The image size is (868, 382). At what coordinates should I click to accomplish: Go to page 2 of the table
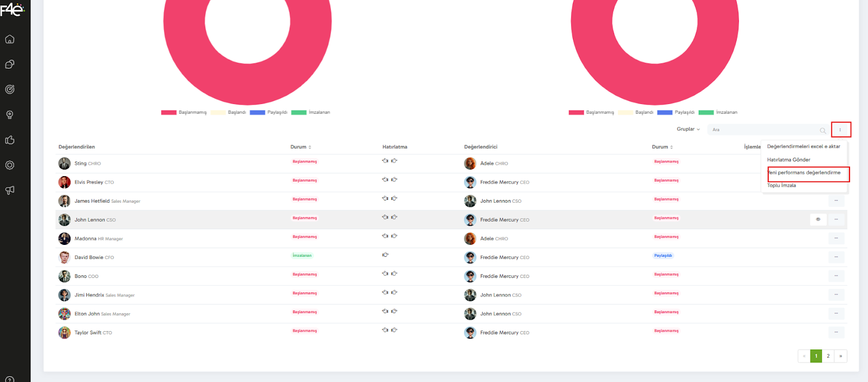pos(828,356)
